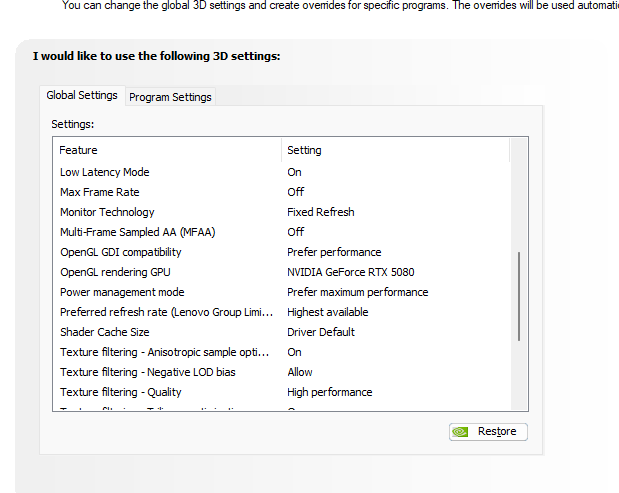619x493 pixels.
Task: Click the settings list scrollbar thumb
Action: pos(519,296)
